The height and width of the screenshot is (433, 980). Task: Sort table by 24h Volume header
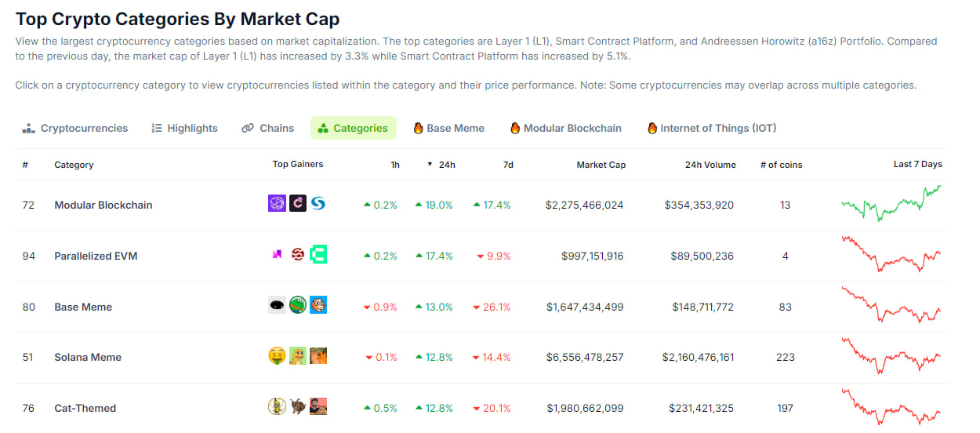710,165
